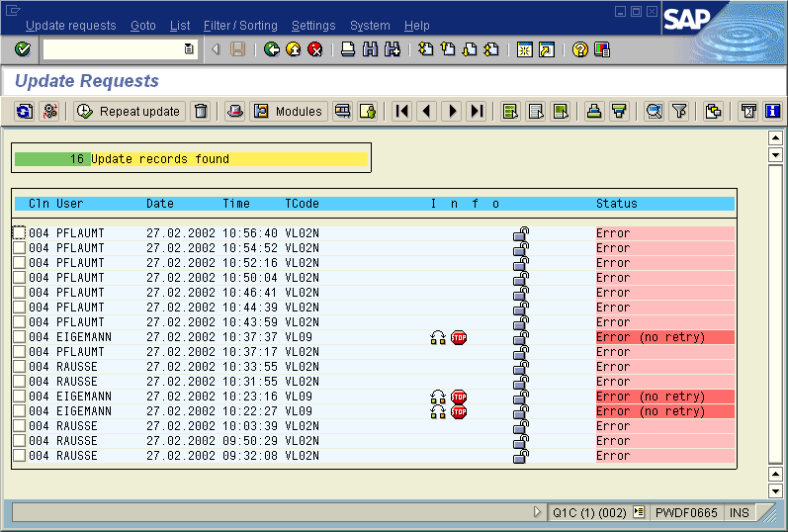
Task: Click stop sign icon in 10:37:37 row
Action: click(459, 337)
